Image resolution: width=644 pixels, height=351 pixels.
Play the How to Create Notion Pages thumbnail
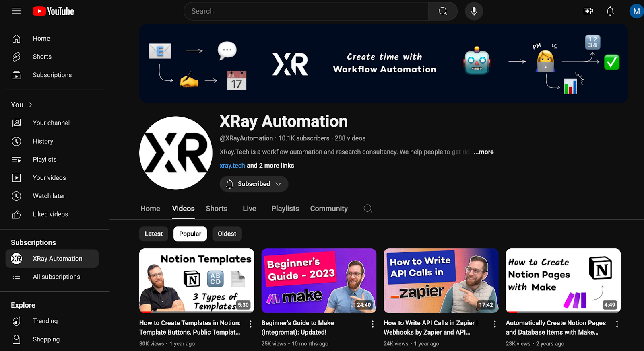(x=563, y=281)
